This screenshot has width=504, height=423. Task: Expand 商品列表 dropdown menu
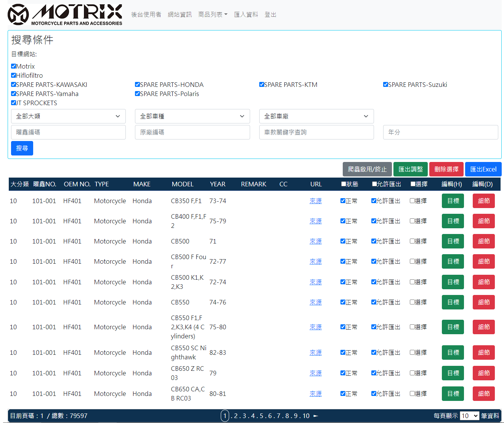(213, 14)
